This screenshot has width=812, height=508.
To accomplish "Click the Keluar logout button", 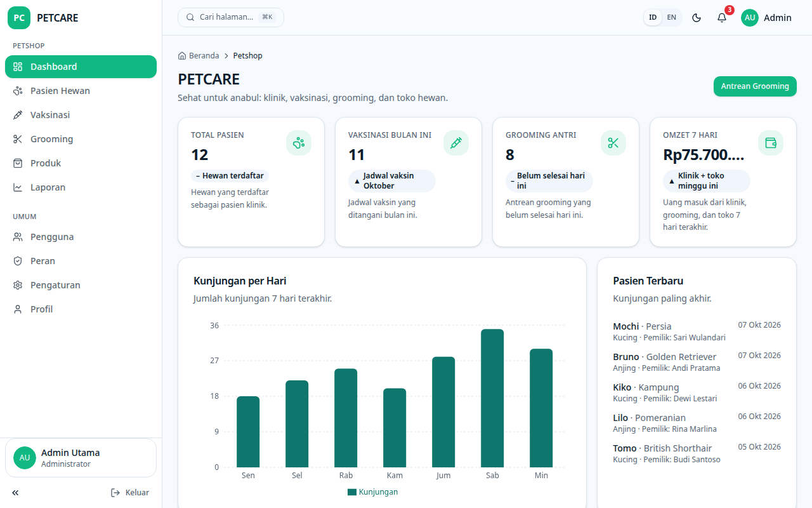I will pos(130,493).
